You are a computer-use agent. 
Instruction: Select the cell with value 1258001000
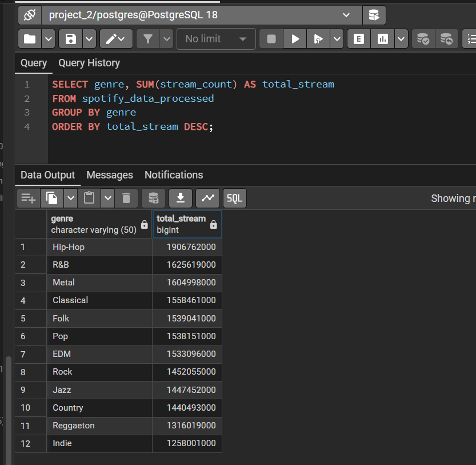tap(187, 443)
